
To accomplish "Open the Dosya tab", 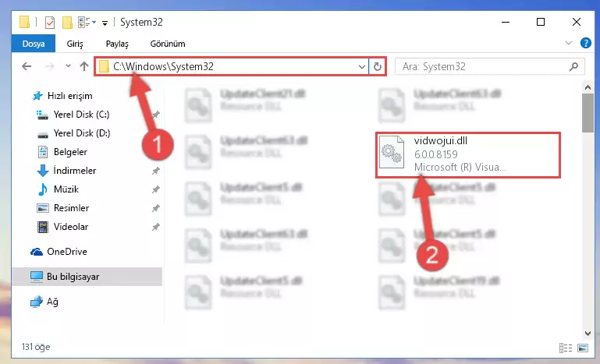I will pyautogui.click(x=34, y=44).
